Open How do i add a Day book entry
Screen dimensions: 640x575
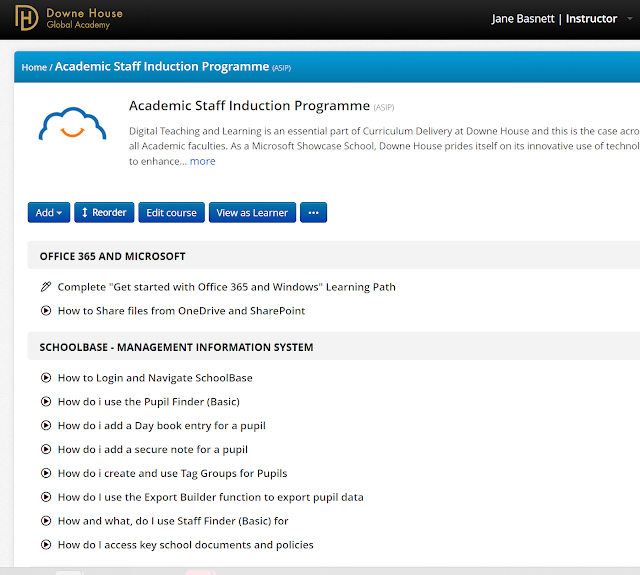pyautogui.click(x=162, y=426)
